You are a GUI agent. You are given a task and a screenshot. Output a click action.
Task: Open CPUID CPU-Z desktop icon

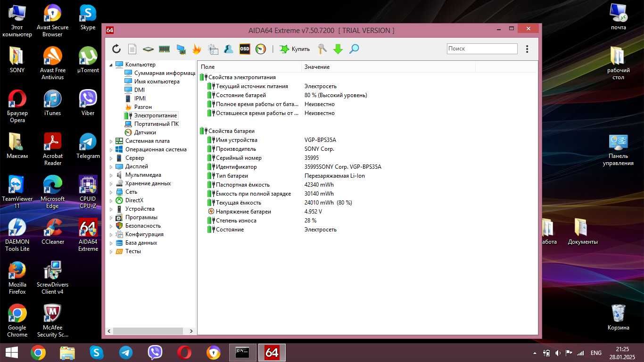click(x=88, y=192)
